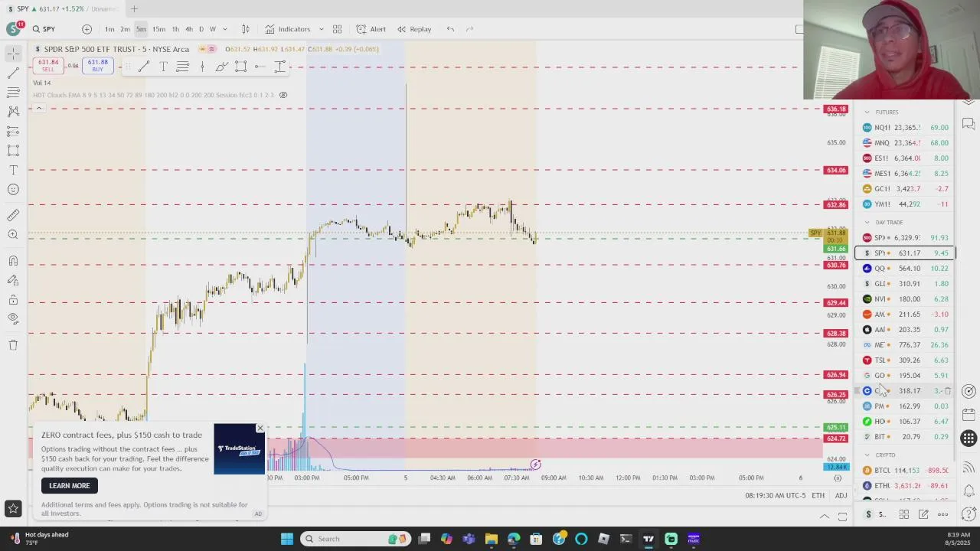Expand the timeframe dropdown chevron
The width and height of the screenshot is (980, 551).
coord(225,29)
